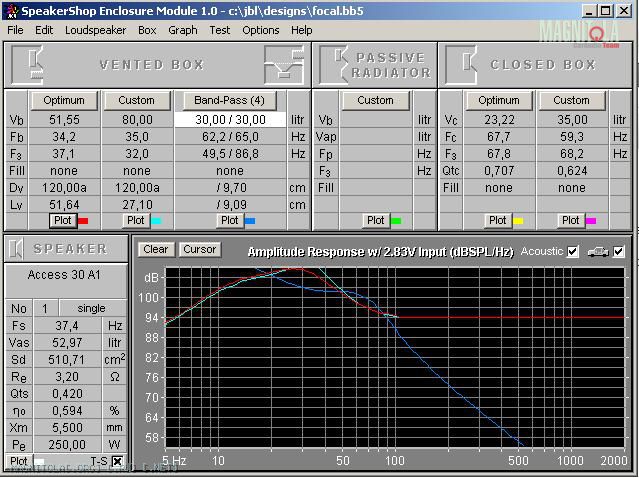Toggle the Acoustic checkbox

(x=573, y=252)
